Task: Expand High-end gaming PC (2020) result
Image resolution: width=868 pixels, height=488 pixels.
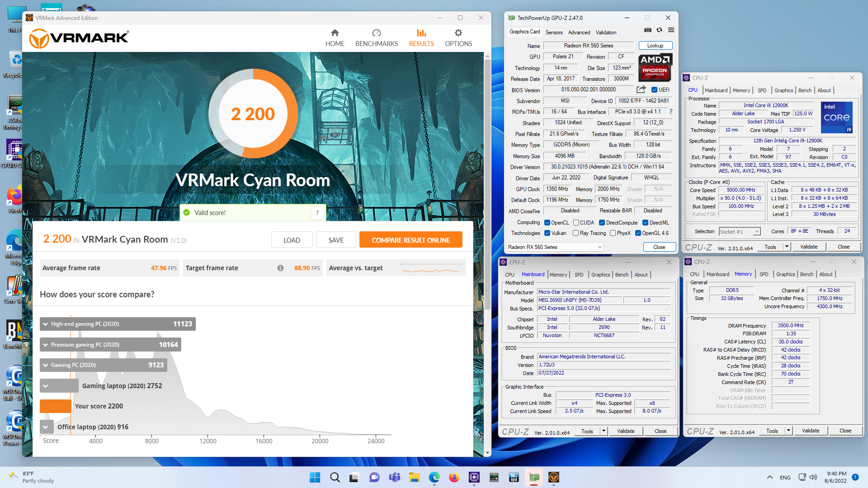Action: [x=118, y=324]
